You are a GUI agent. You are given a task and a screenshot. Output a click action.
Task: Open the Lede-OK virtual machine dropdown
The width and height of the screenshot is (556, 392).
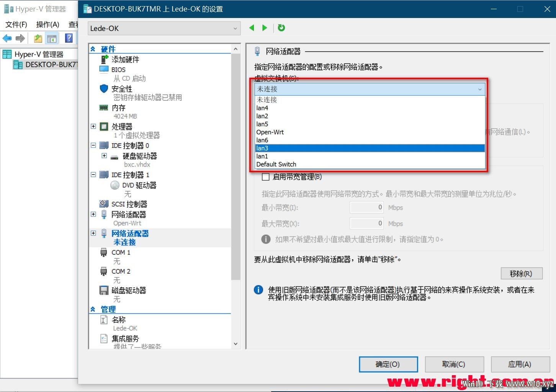164,28
